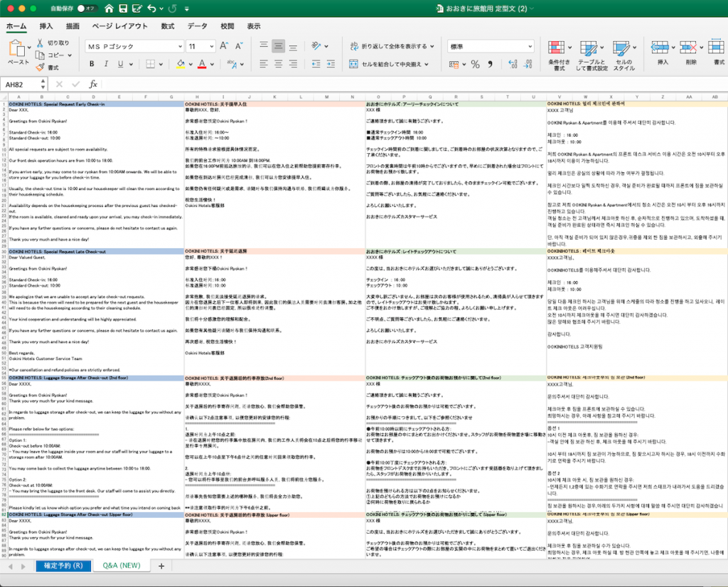
Task: Open the Q&A (NEW) sheet tab
Action: pyautogui.click(x=122, y=566)
